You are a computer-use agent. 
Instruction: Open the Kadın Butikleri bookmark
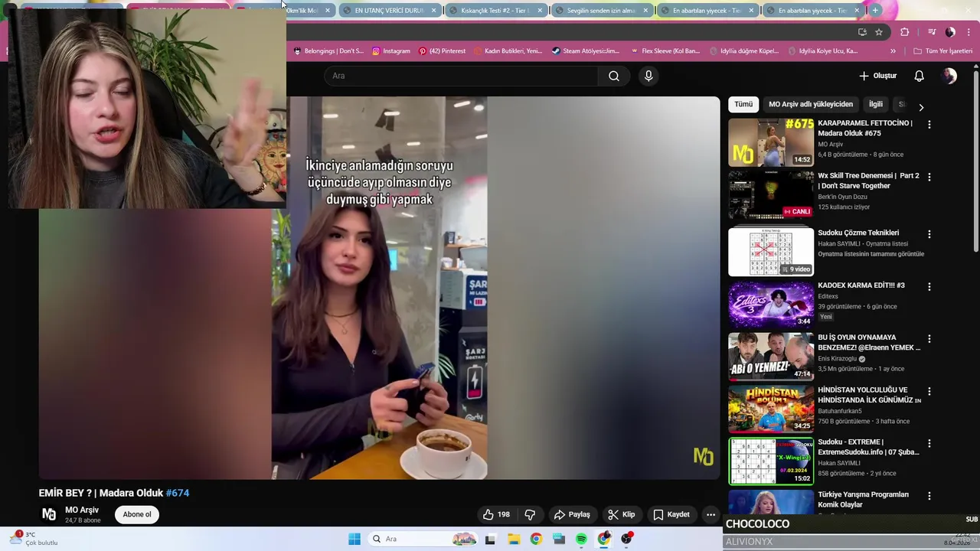508,51
